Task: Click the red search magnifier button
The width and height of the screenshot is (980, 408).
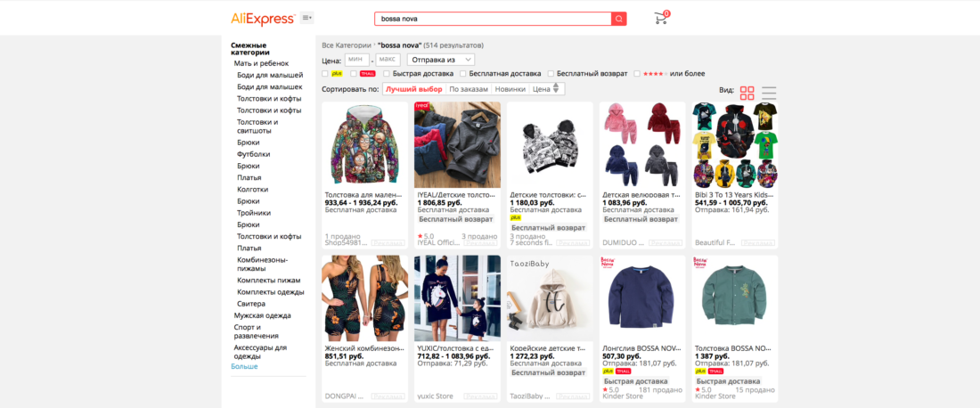Action: pyautogui.click(x=619, y=19)
